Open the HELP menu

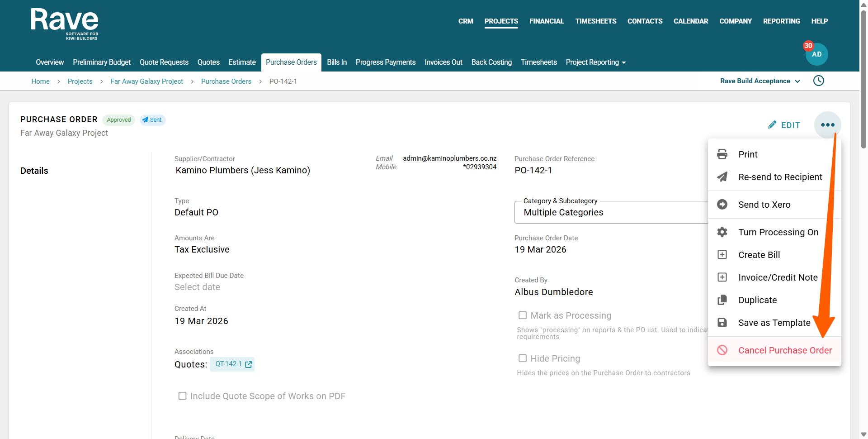(x=820, y=21)
